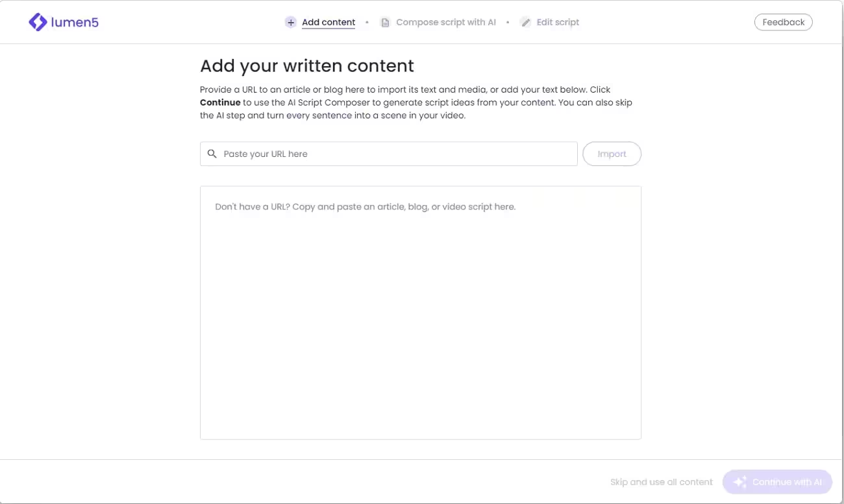Click the document icon for Compose script
The height and width of the screenshot is (504, 844).
coord(385,23)
